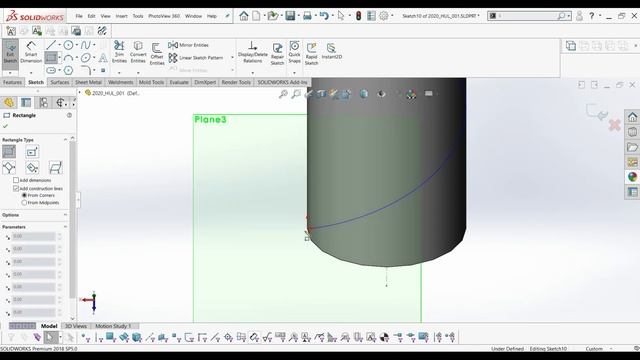The image size is (640, 360).
Task: Click the Trim Entities tool
Action: click(119, 52)
